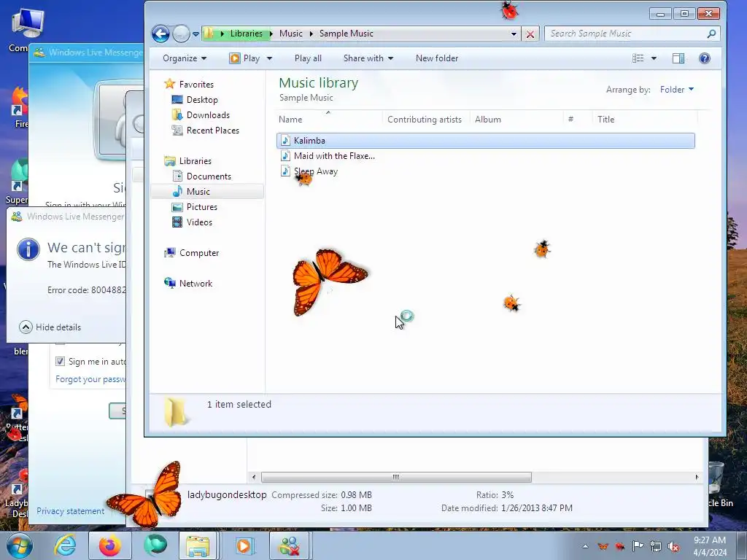Open the Windows Start button
The height and width of the screenshot is (560, 747).
20,545
